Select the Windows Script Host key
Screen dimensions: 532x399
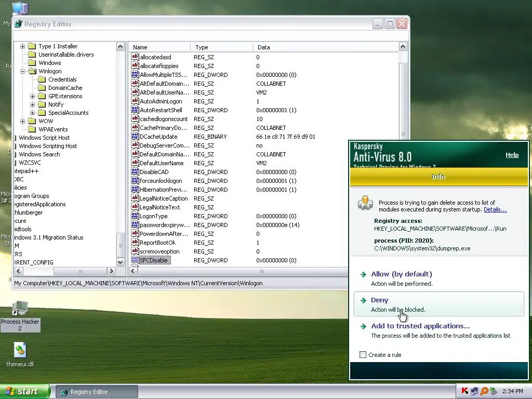coord(44,137)
